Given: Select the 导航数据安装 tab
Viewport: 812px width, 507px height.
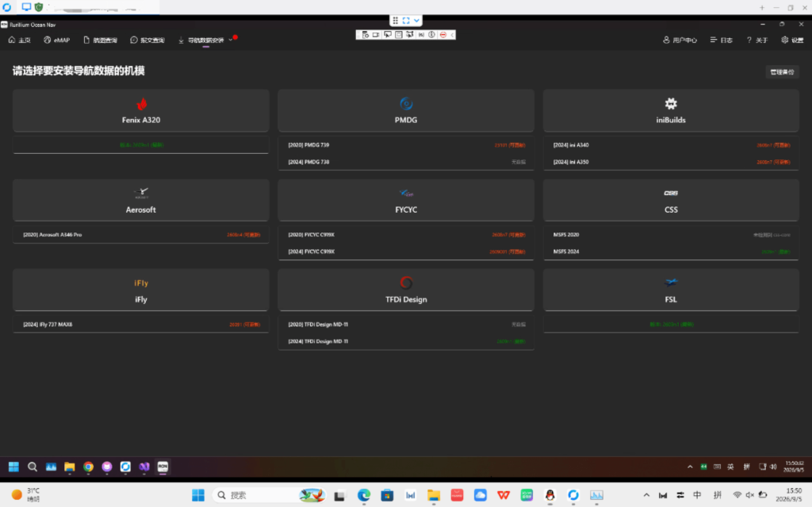Looking at the screenshot, I should click(x=201, y=40).
